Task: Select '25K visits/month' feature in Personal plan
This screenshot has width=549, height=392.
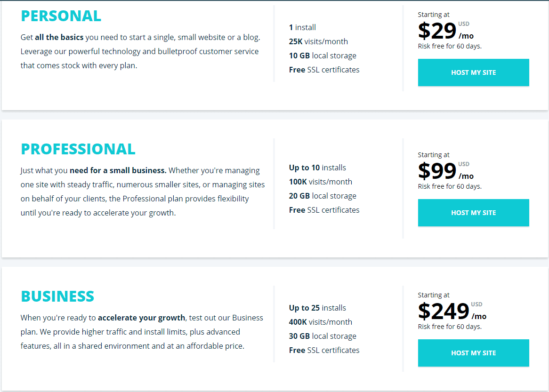Action: coord(318,41)
